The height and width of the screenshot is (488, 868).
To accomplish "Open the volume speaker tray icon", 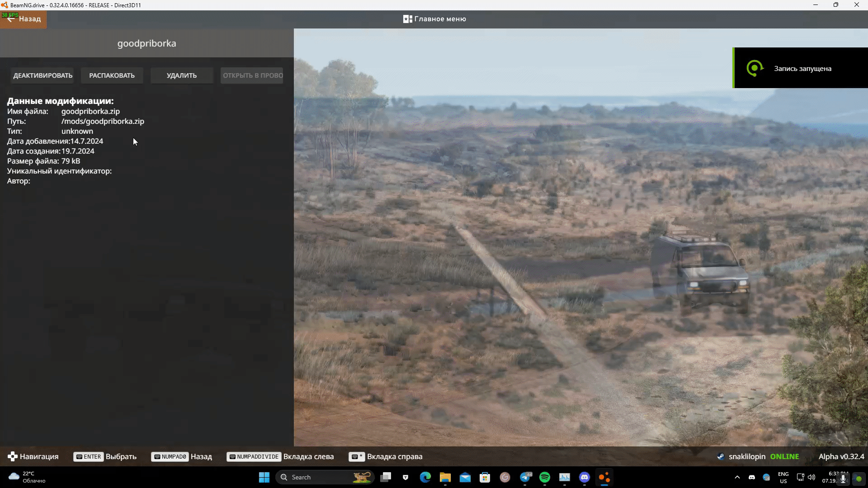I will [811, 477].
